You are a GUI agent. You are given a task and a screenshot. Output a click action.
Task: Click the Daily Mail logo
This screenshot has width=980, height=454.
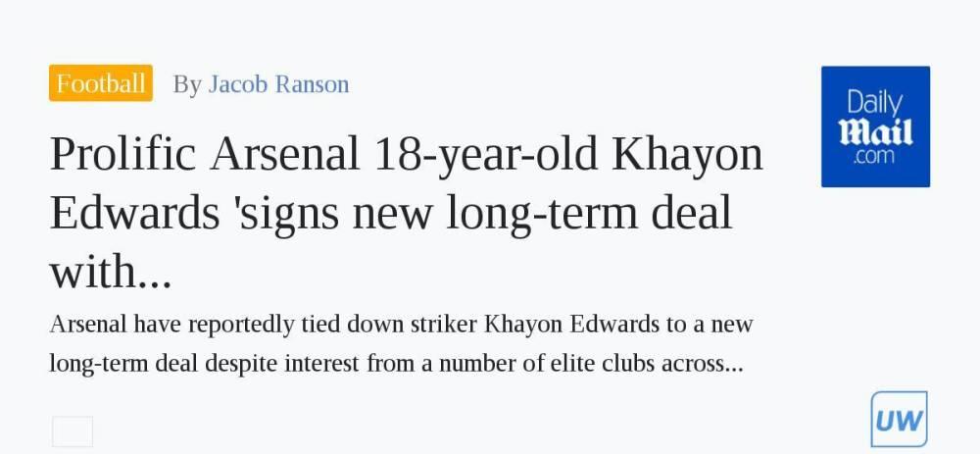click(x=875, y=126)
